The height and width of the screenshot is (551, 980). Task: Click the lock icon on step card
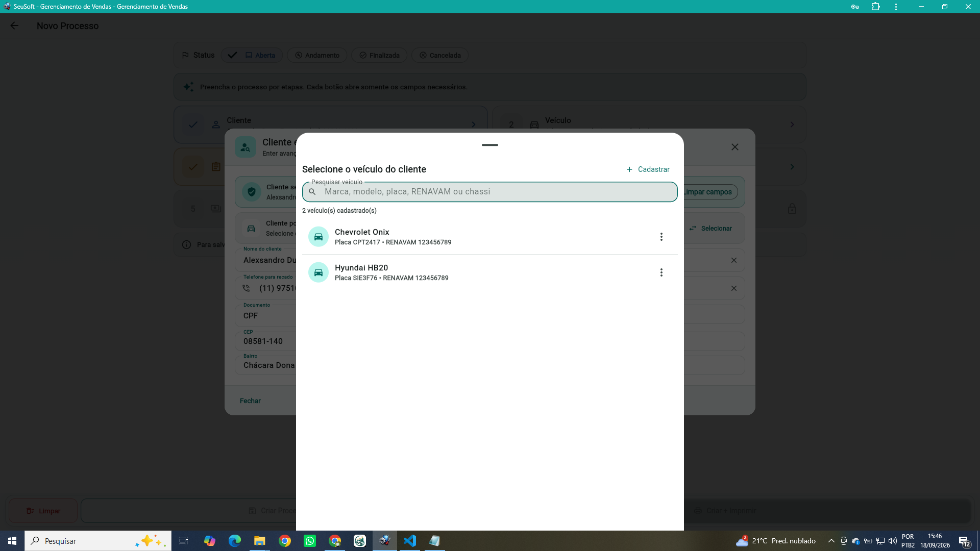click(x=792, y=209)
